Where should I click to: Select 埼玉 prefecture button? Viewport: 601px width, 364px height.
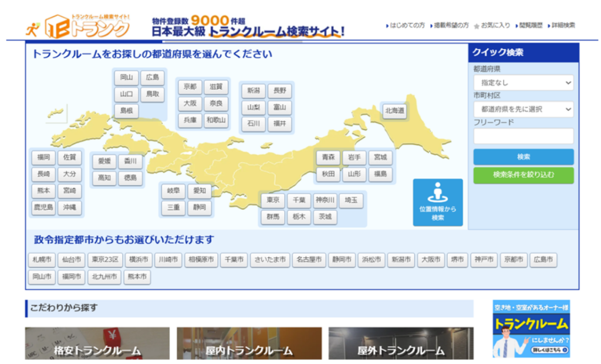click(x=351, y=200)
